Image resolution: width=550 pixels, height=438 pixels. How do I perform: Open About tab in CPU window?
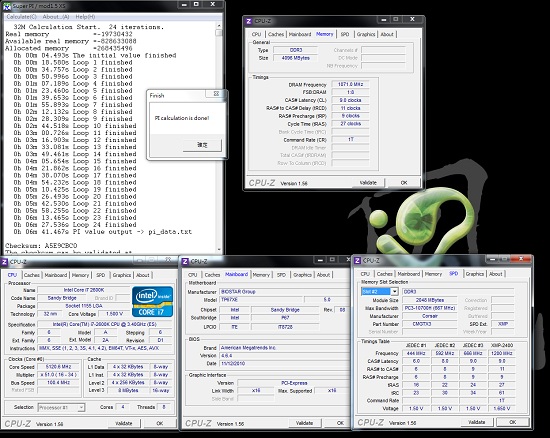(x=142, y=275)
